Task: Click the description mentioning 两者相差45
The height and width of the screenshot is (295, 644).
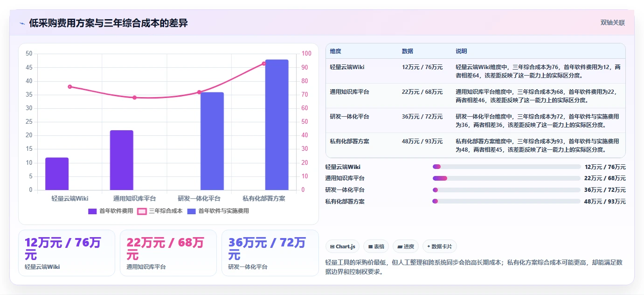Action: 538,145
